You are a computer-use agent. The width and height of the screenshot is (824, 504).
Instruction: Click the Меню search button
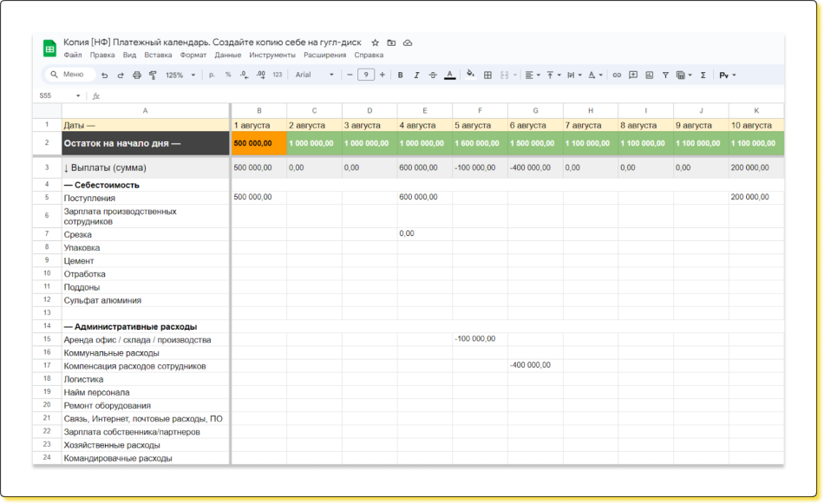pos(69,75)
